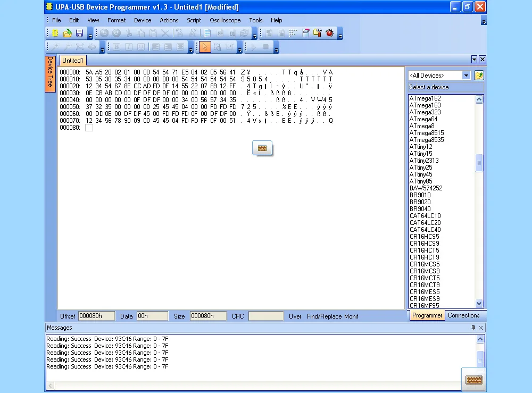Open the All Devices dropdown
Viewport: 532px width, 393px height.
[466, 76]
